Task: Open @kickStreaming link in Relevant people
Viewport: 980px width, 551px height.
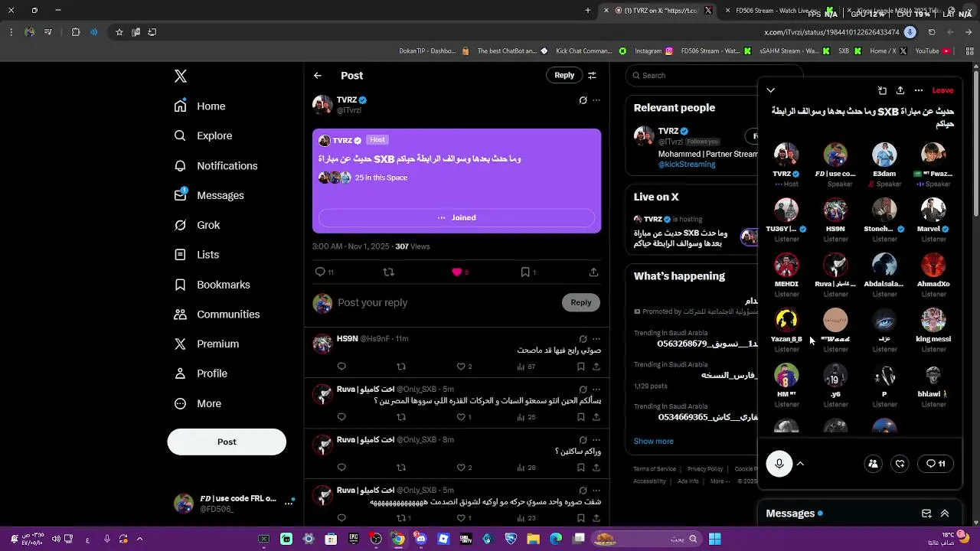Action: coord(687,164)
